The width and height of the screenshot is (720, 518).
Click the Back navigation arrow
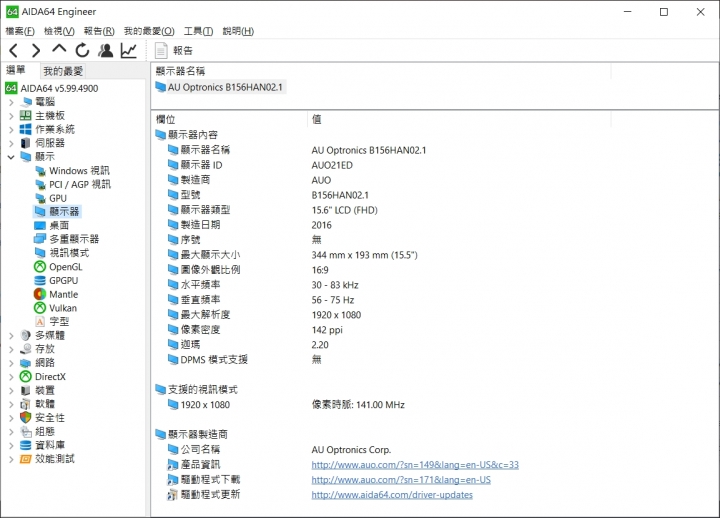tap(14, 51)
